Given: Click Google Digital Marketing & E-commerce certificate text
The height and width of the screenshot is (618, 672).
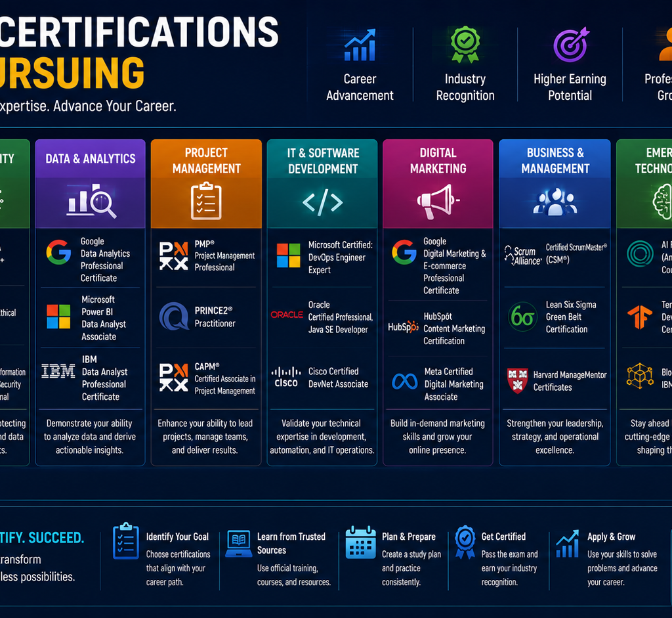Looking at the screenshot, I should [x=455, y=265].
